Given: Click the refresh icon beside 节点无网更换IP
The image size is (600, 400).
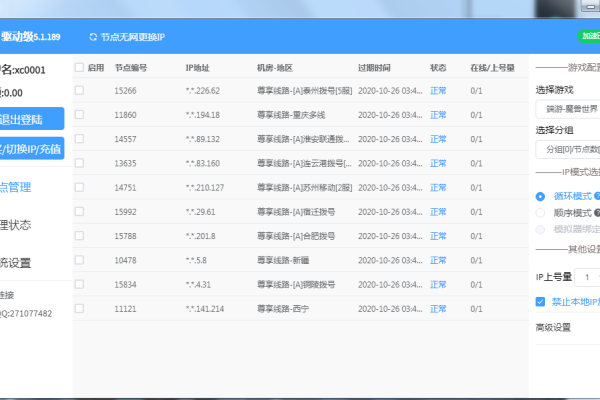Looking at the screenshot, I should (x=93, y=37).
